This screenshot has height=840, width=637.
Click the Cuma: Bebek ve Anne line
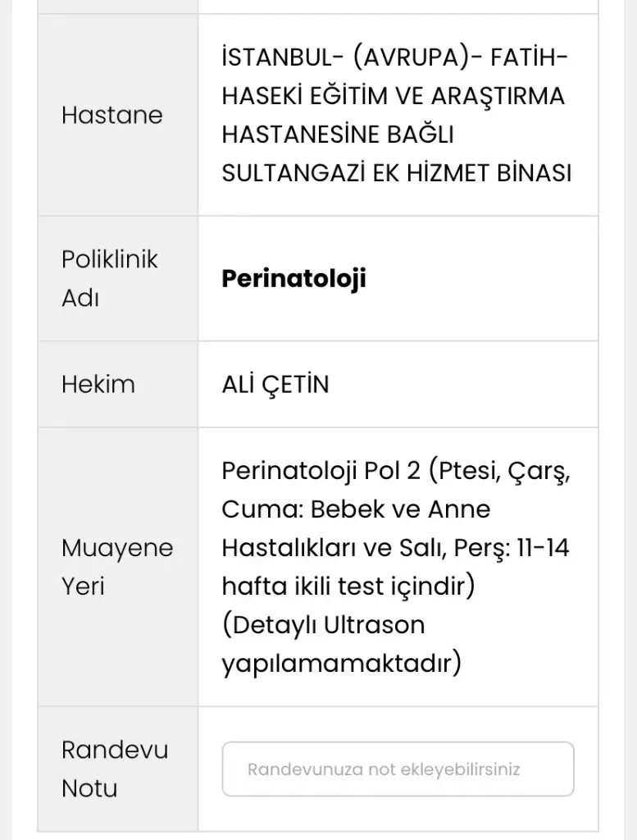[356, 509]
